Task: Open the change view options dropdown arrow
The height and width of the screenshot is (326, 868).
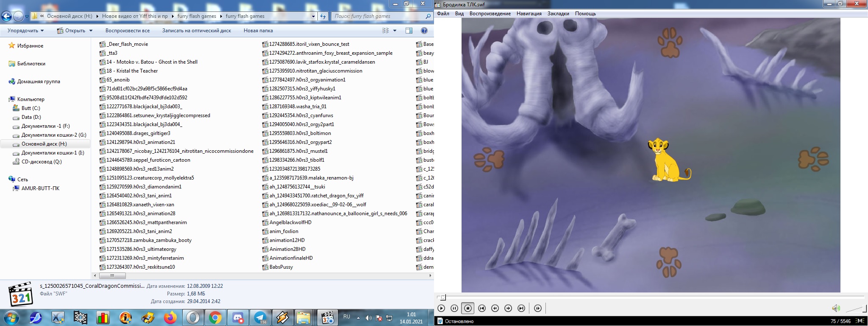Action: pyautogui.click(x=395, y=31)
